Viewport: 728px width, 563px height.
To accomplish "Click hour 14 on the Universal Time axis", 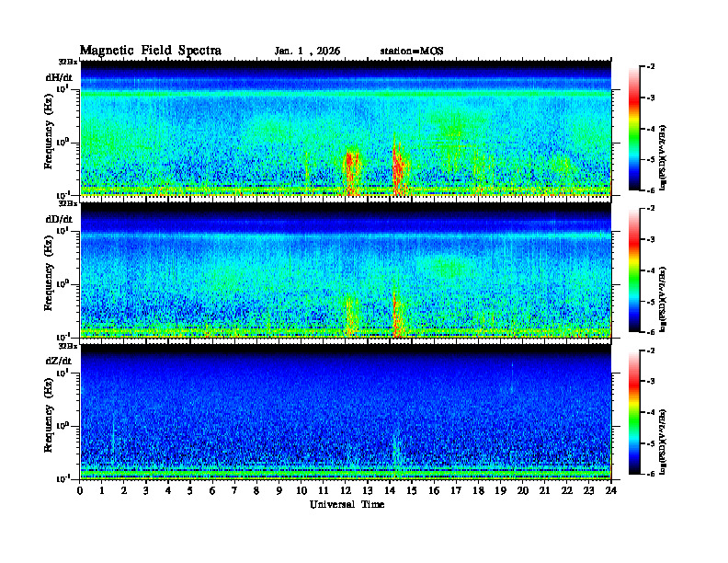I will point(390,491).
